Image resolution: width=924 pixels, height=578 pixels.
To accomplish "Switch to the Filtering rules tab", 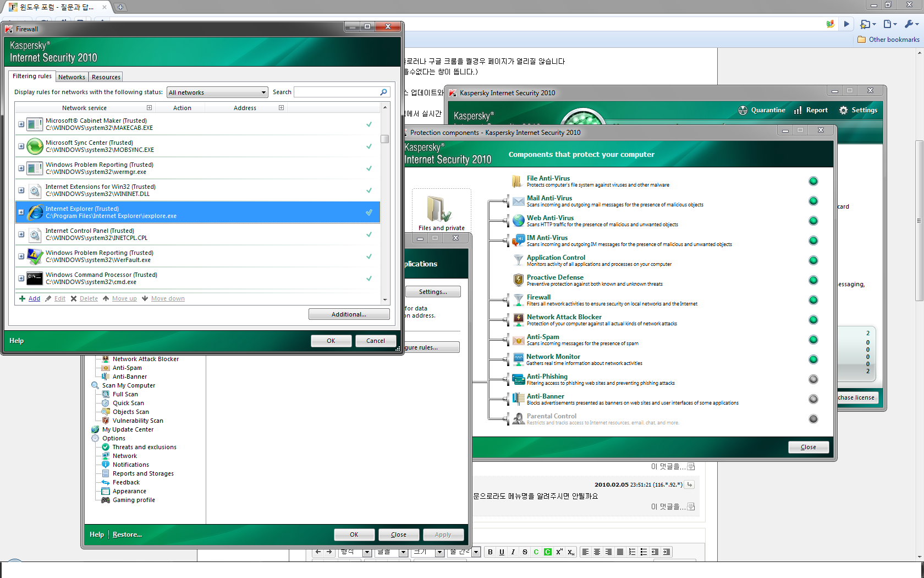I will click(32, 77).
